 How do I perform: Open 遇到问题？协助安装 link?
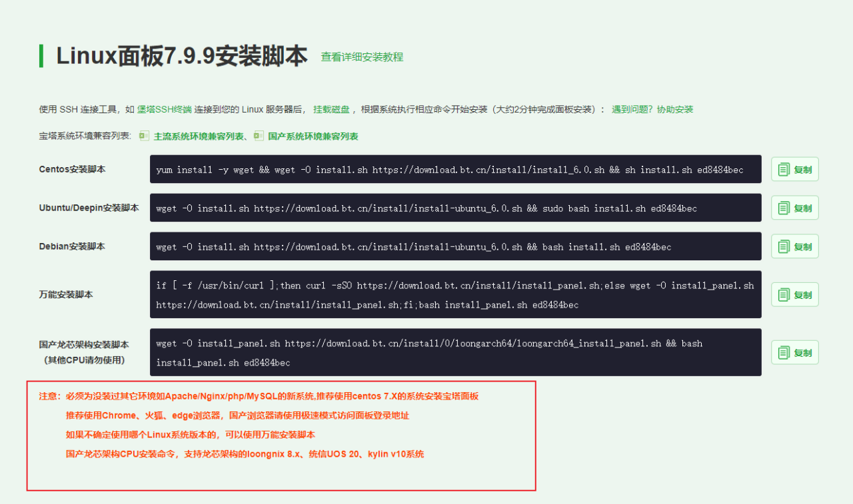pyautogui.click(x=652, y=109)
